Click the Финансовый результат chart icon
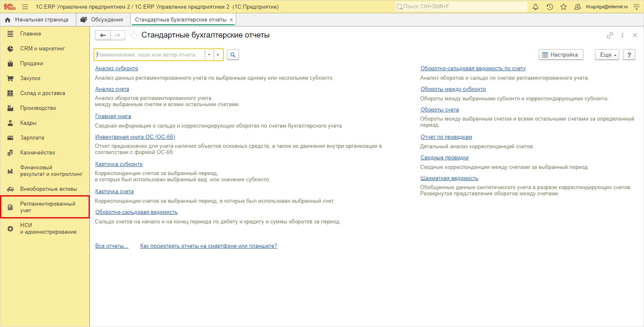The image size is (644, 327). (x=11, y=171)
